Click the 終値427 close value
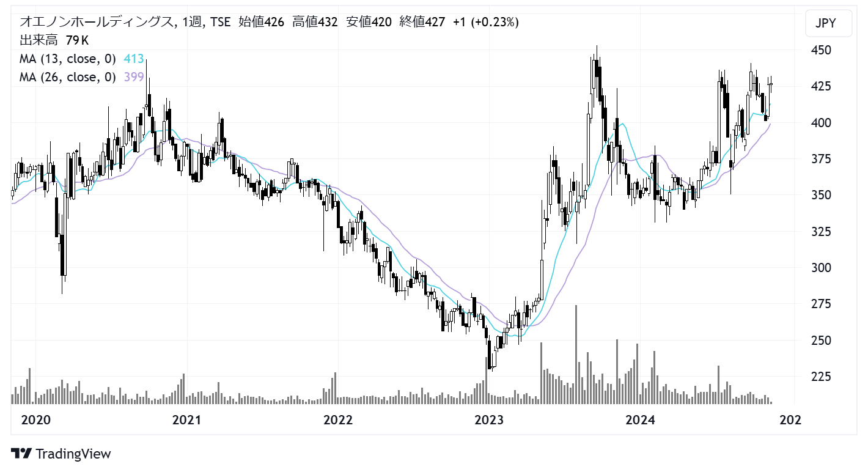The width and height of the screenshot is (868, 472). coord(422,22)
